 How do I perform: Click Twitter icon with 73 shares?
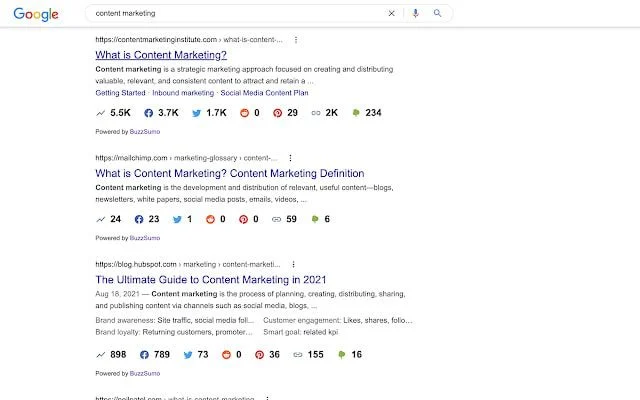point(188,355)
